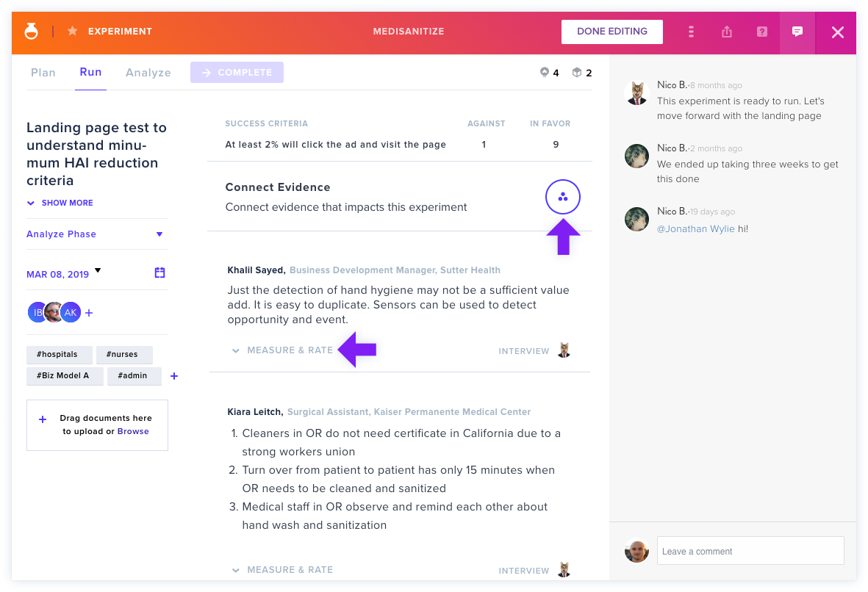Expand MEASURE & RATE under Khalil Sayed

(x=283, y=350)
